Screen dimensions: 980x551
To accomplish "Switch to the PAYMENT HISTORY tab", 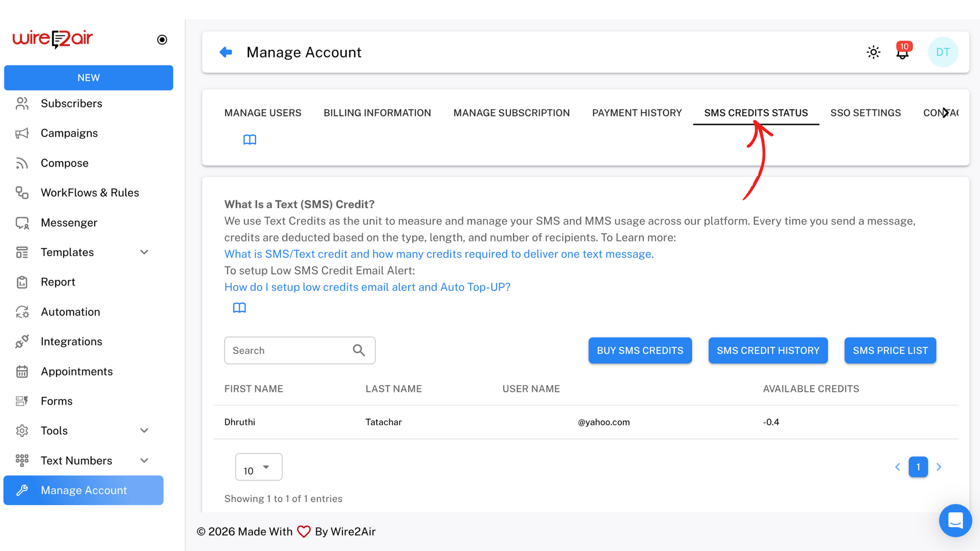I will click(637, 113).
